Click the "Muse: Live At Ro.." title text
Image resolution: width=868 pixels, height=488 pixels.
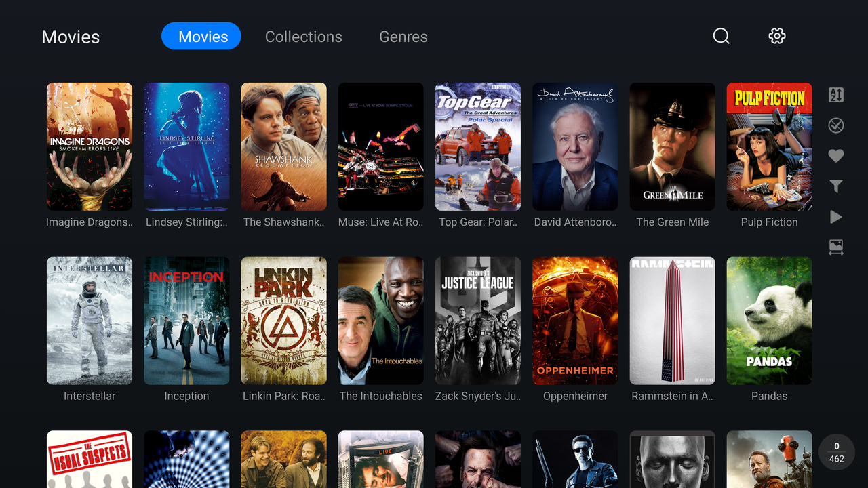[x=380, y=222]
